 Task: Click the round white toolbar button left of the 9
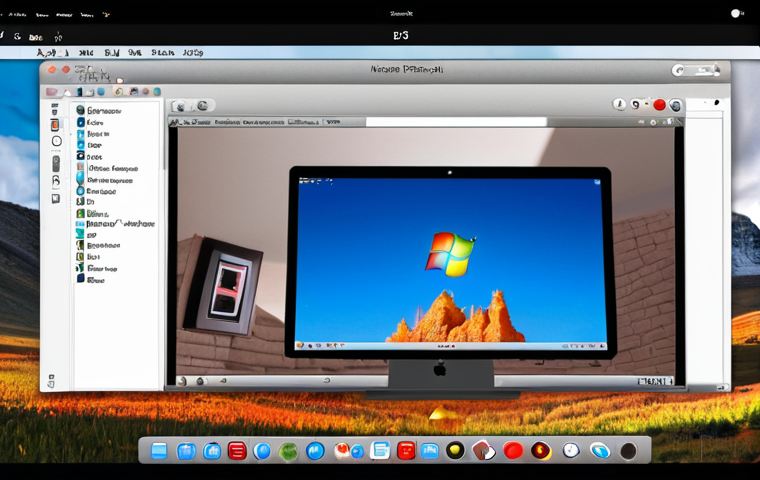click(619, 104)
